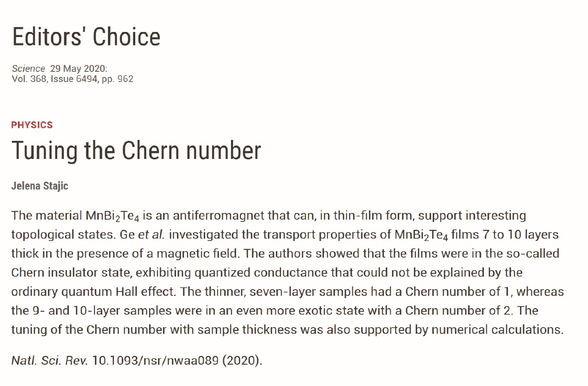Click the 29 May 2020 date
The image size is (588, 386).
(79, 69)
